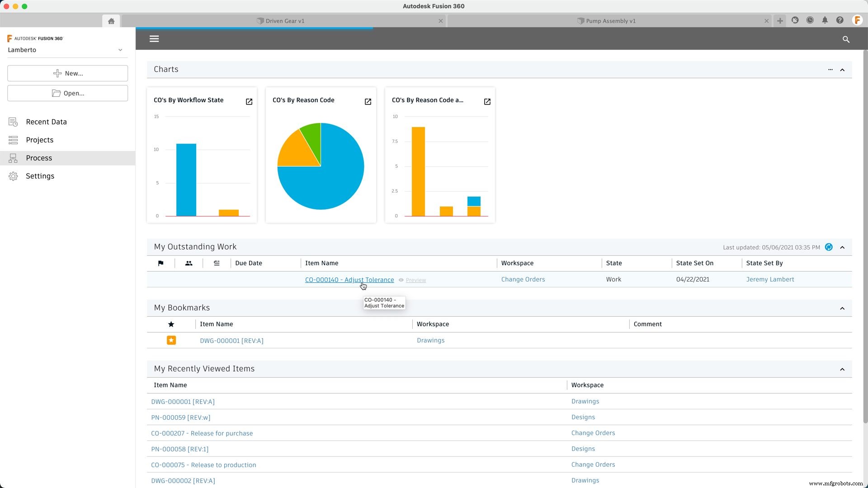Expand CO's By Workflow State chart
868x488 pixels.
(249, 102)
